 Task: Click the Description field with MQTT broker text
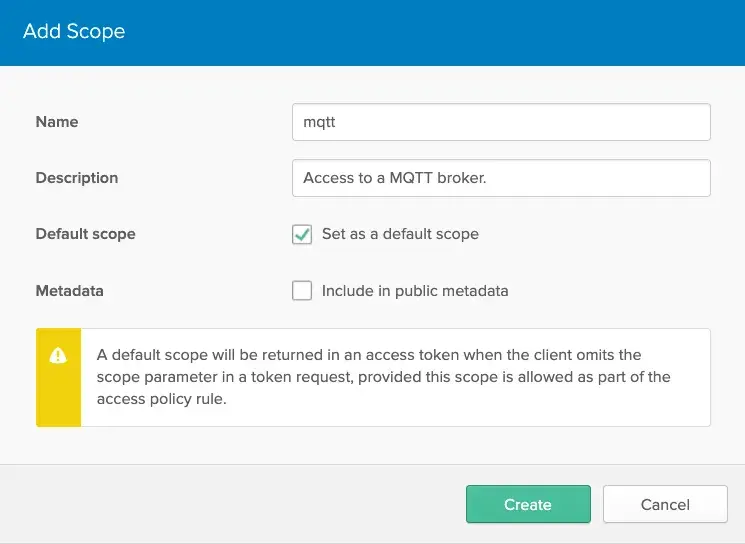(501, 178)
